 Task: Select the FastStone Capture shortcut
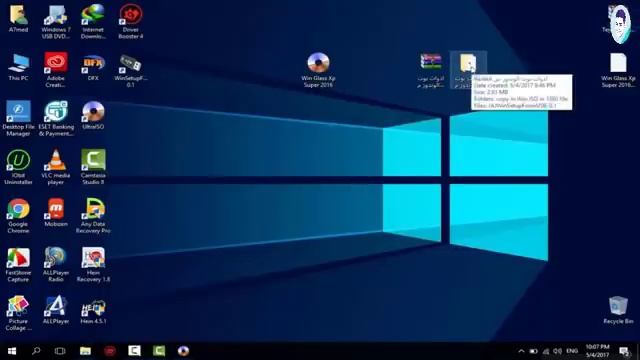(x=18, y=257)
